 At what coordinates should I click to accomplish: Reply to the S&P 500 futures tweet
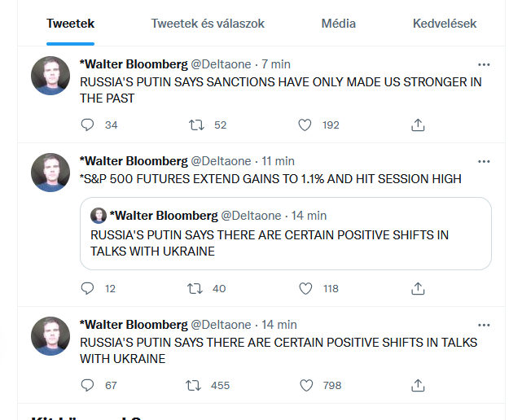[x=88, y=288]
